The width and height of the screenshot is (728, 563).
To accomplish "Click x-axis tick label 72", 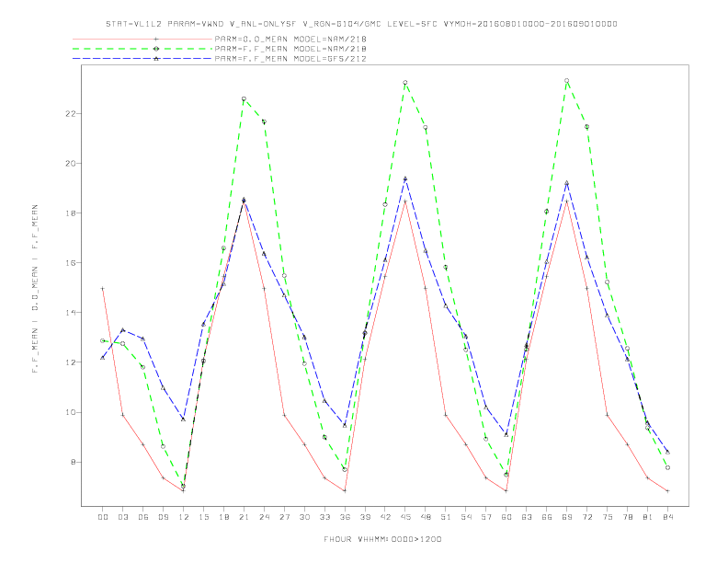I will (x=586, y=517).
